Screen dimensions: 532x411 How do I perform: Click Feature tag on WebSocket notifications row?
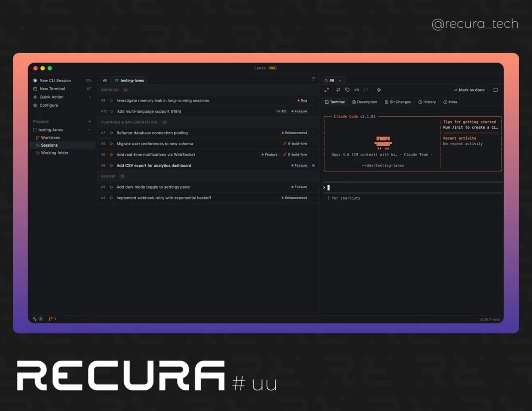[x=270, y=155]
